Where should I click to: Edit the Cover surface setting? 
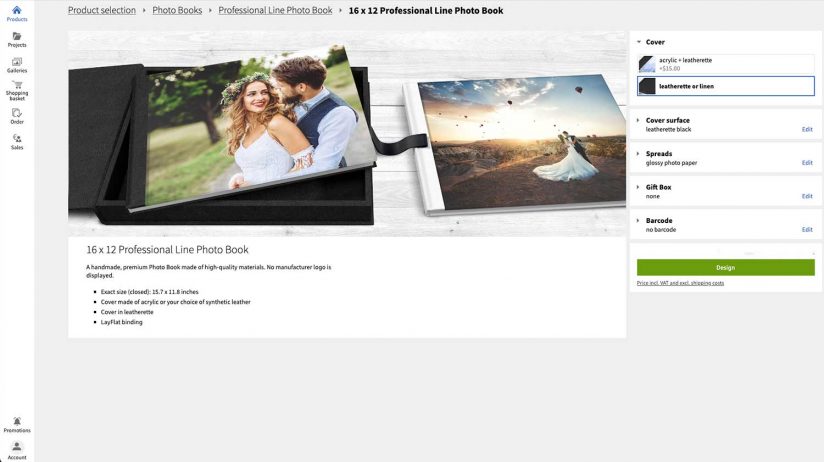(807, 129)
